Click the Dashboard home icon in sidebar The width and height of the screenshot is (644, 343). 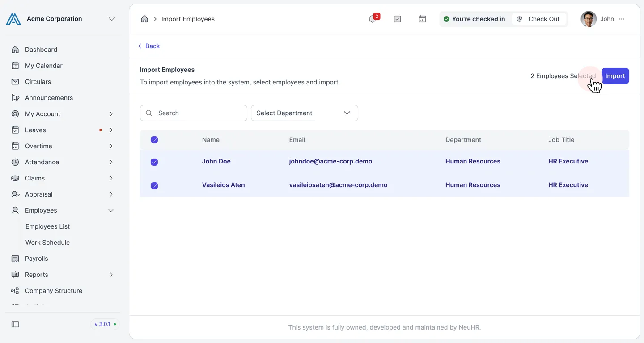point(15,50)
